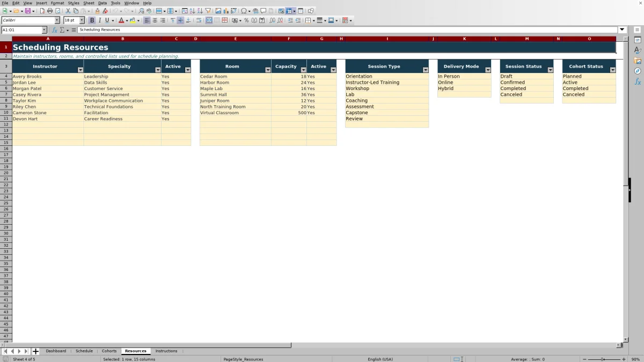Toggle Wrap Text button
This screenshot has width=644, height=362.
click(199, 20)
